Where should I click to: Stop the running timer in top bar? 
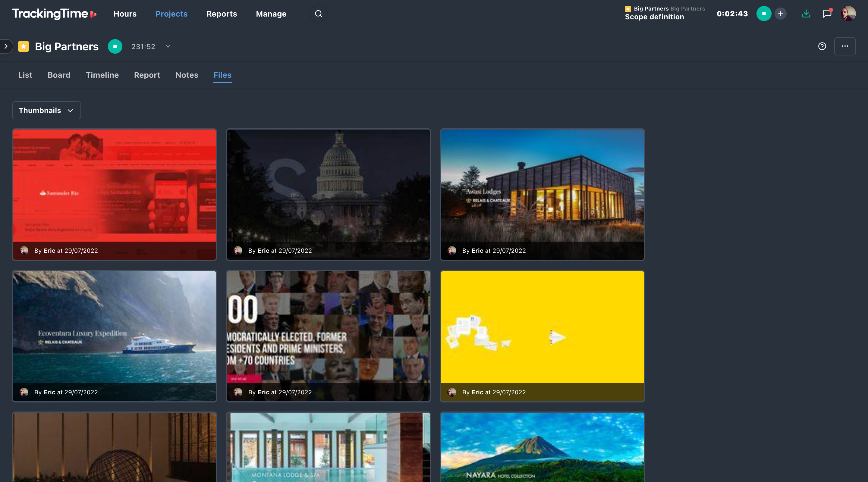(x=763, y=14)
